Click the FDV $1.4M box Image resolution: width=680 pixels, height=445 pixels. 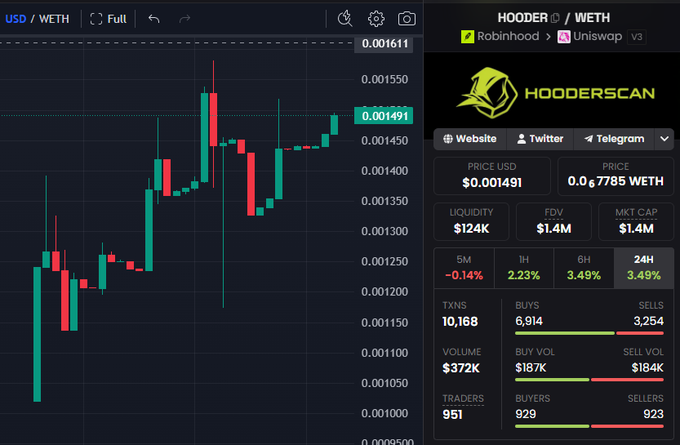554,221
